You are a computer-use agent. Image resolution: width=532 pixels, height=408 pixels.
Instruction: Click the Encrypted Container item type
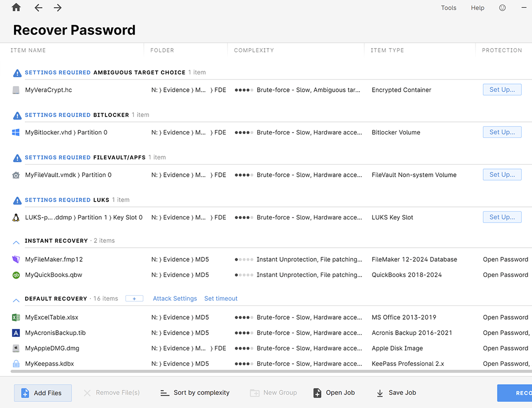pyautogui.click(x=401, y=90)
